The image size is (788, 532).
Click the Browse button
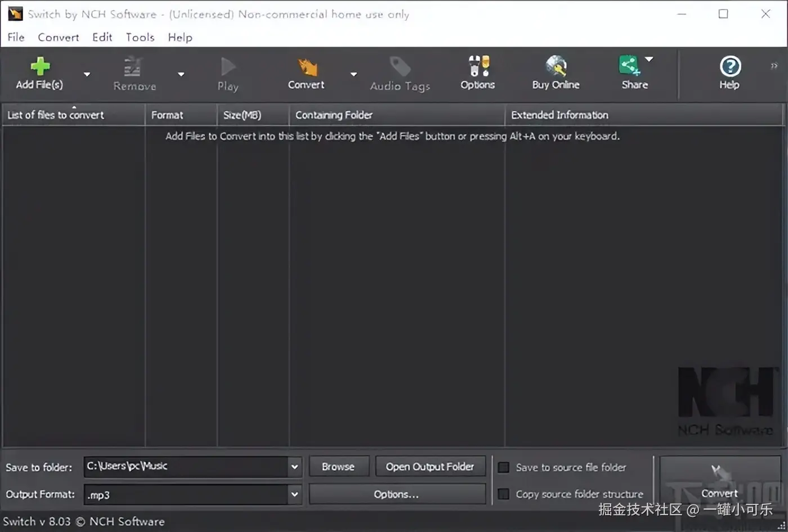pos(339,466)
